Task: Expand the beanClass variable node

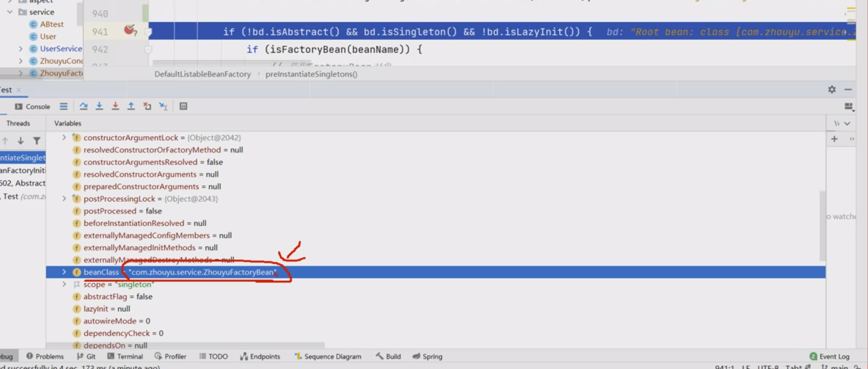Action: click(64, 272)
